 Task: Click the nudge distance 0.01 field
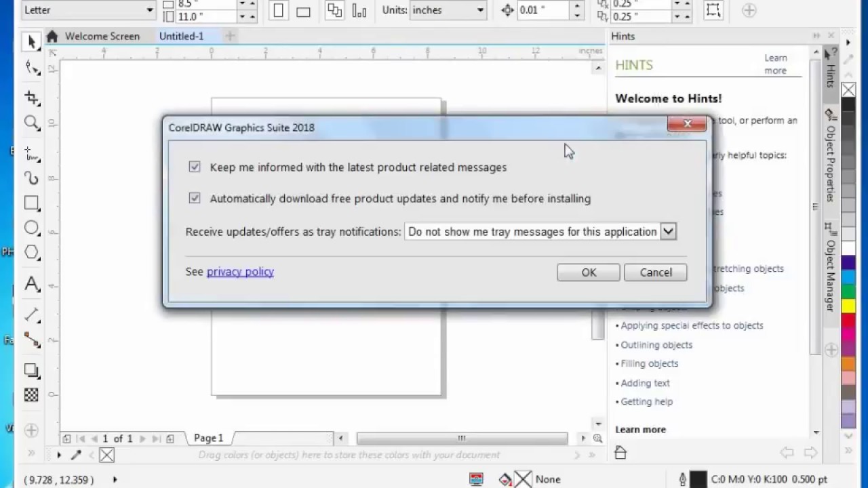click(x=544, y=10)
